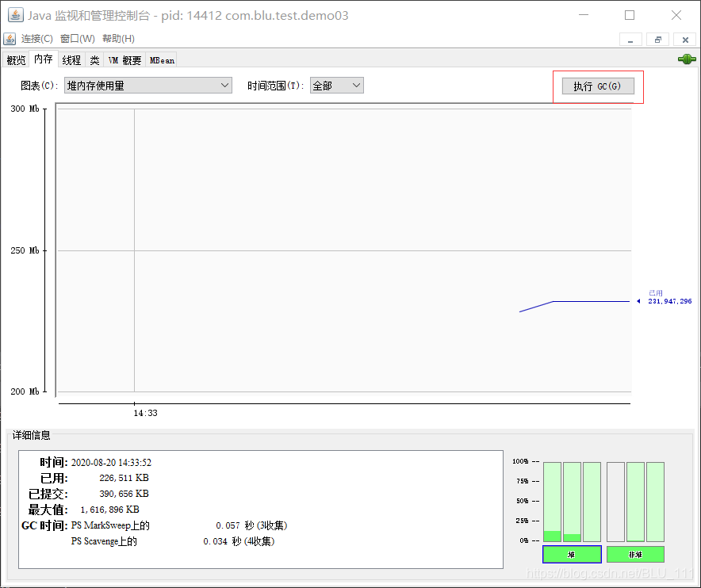Expand the 图表 chart dropdown (堆内存使用量)
This screenshot has height=588, width=701.
148,86
